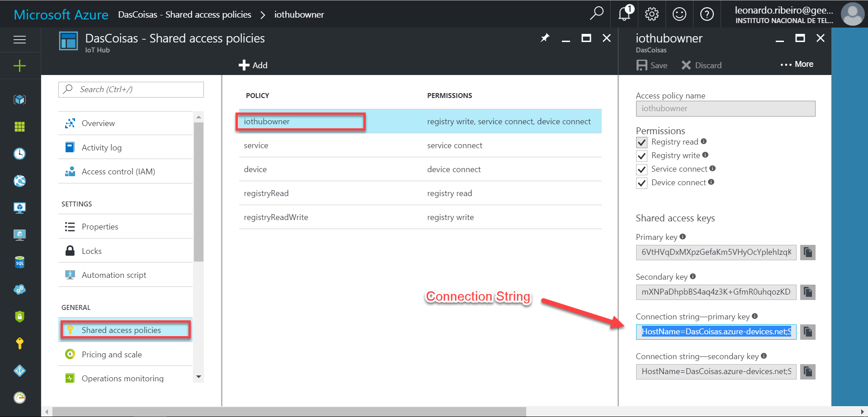Select the SQL databases sidebar icon

[x=19, y=262]
